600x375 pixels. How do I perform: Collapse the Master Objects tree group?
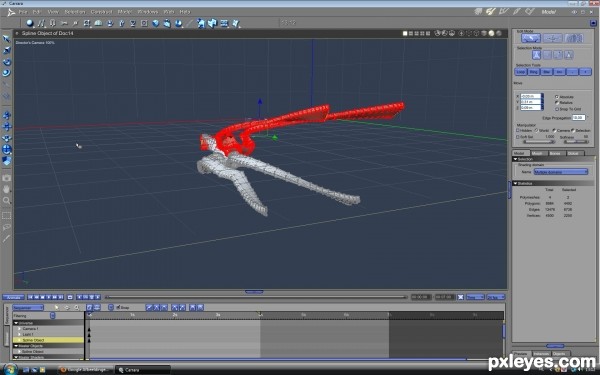[x=16, y=346]
